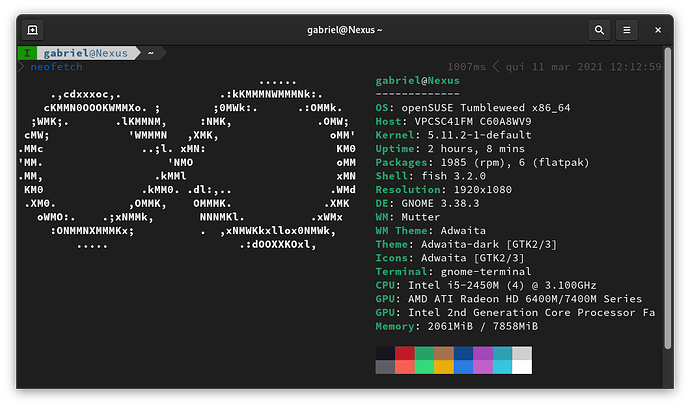Click the GPU: AMD ATI Radeon line
This screenshot has width=690, height=407.
click(x=509, y=299)
